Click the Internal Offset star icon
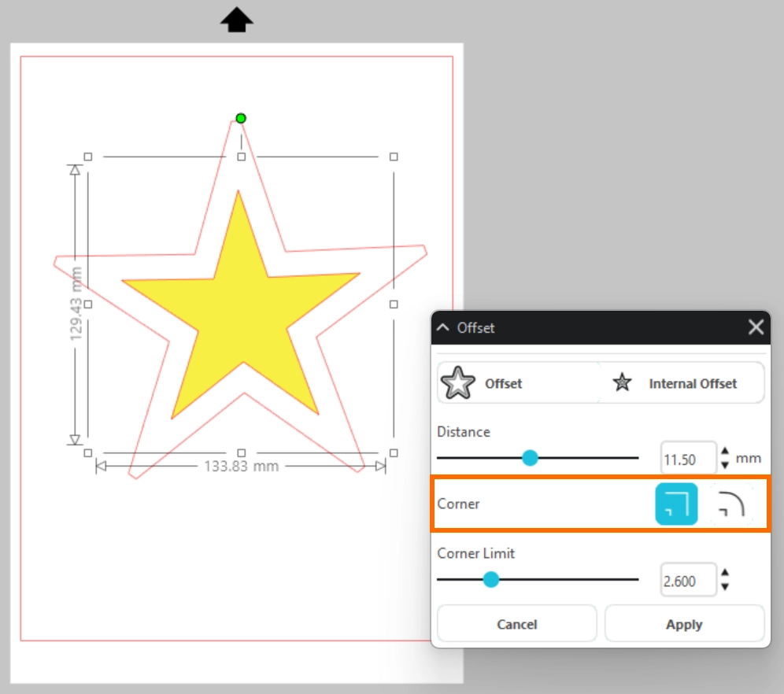The image size is (784, 694). (623, 383)
